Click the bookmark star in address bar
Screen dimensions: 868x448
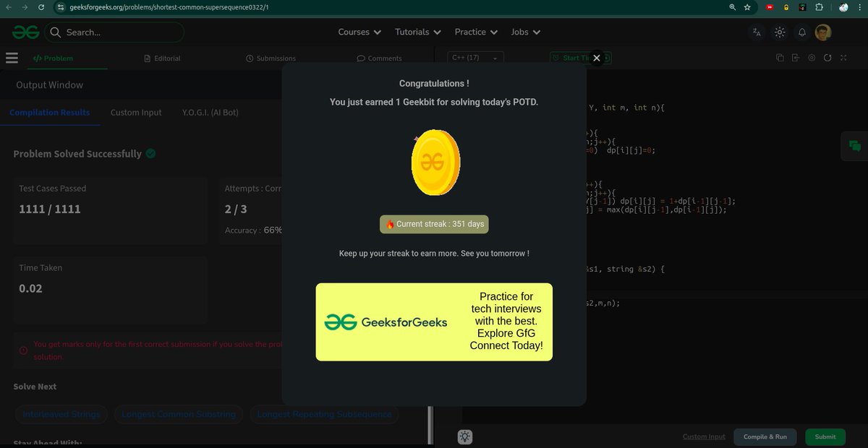747,7
